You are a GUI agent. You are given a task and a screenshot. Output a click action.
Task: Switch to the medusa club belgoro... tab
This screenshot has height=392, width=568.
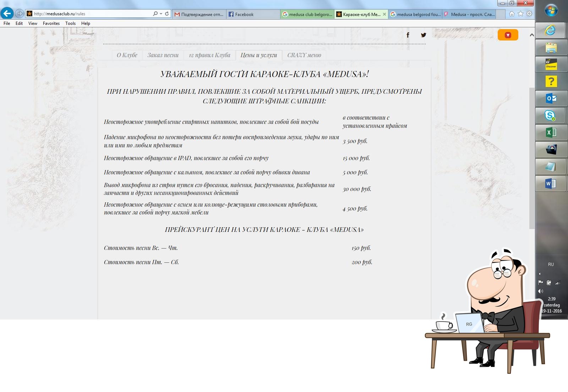[307, 14]
